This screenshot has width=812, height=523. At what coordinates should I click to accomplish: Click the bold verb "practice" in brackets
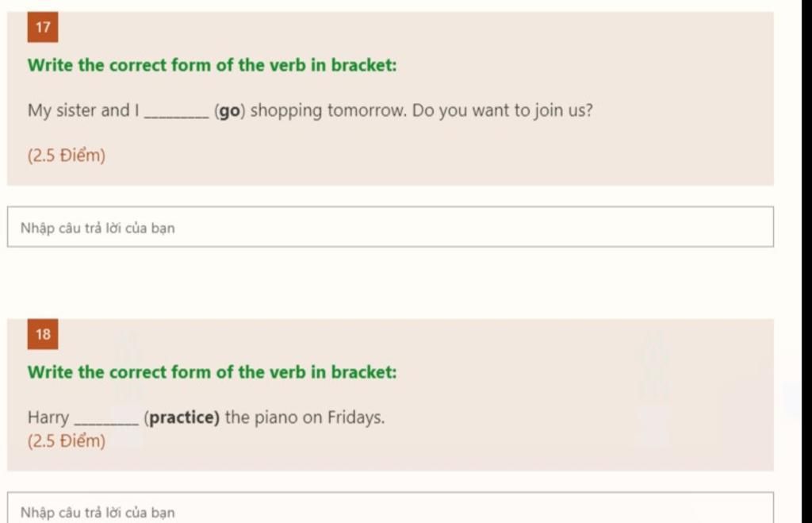[x=184, y=417]
